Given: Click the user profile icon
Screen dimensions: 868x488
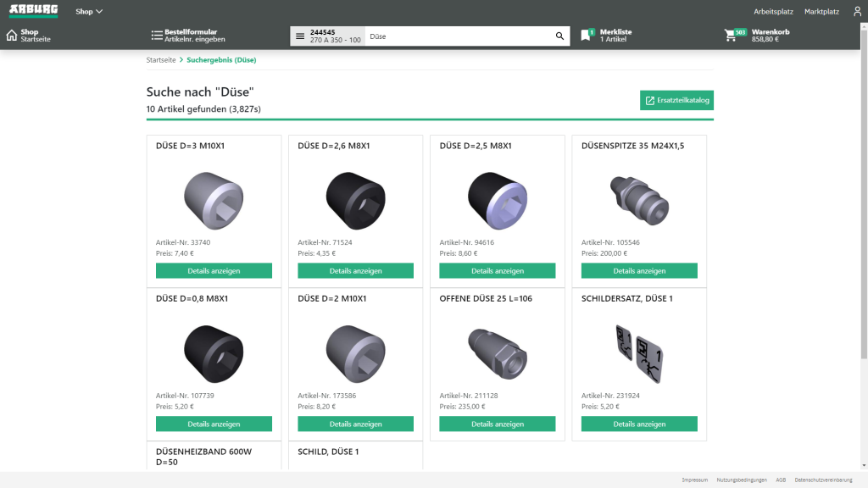Looking at the screenshot, I should (x=856, y=11).
